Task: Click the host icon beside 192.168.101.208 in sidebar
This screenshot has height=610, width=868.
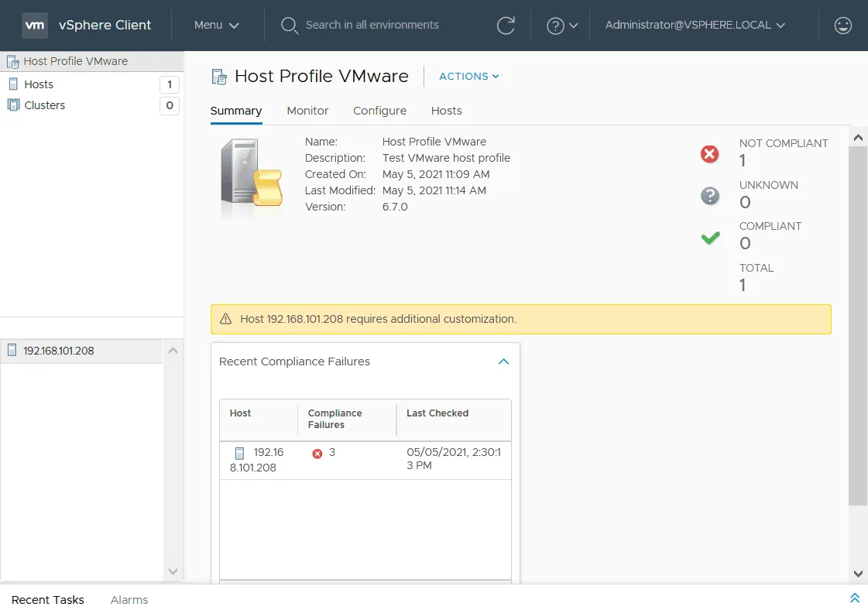Action: click(12, 351)
